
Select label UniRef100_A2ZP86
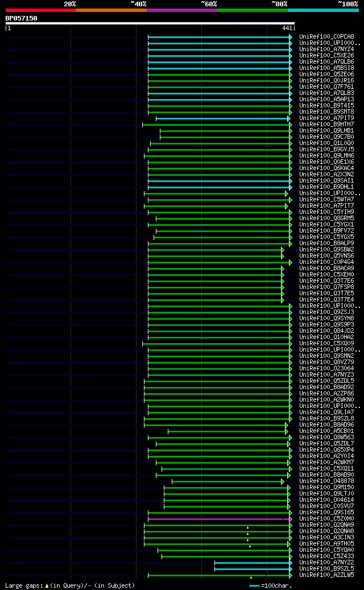[326, 394]
